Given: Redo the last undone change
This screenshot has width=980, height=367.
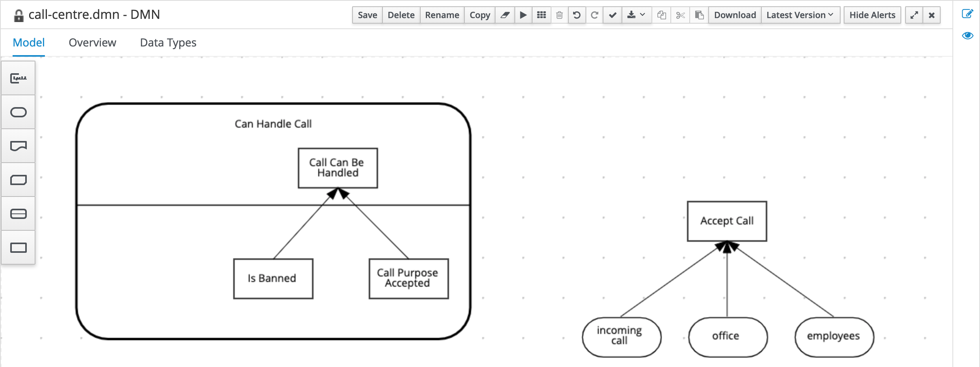Looking at the screenshot, I should (x=594, y=15).
